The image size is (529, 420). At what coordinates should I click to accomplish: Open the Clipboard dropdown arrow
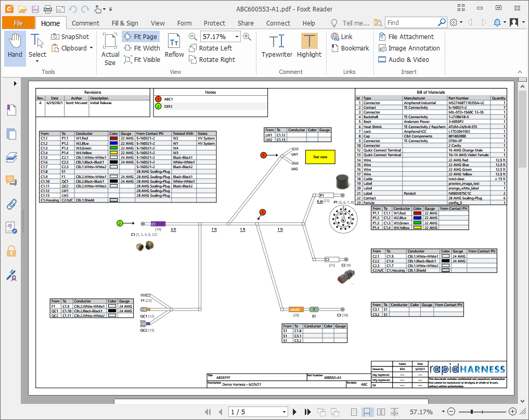coord(91,48)
